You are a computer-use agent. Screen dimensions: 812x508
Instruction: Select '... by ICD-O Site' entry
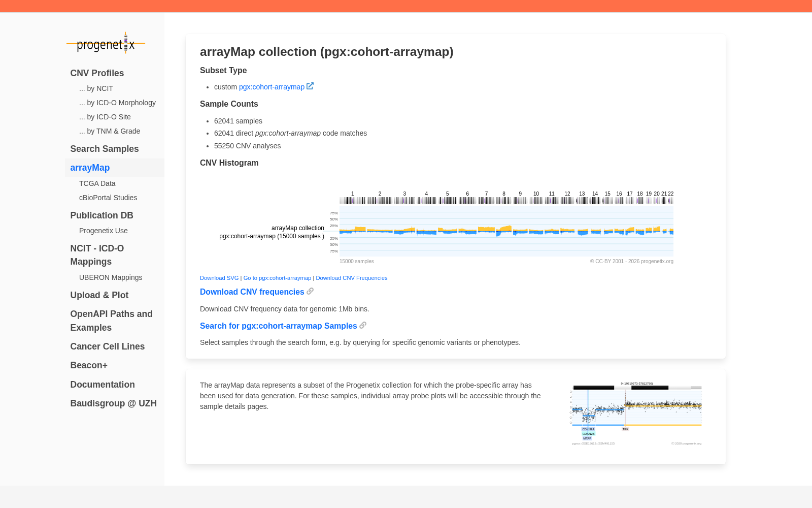click(105, 117)
